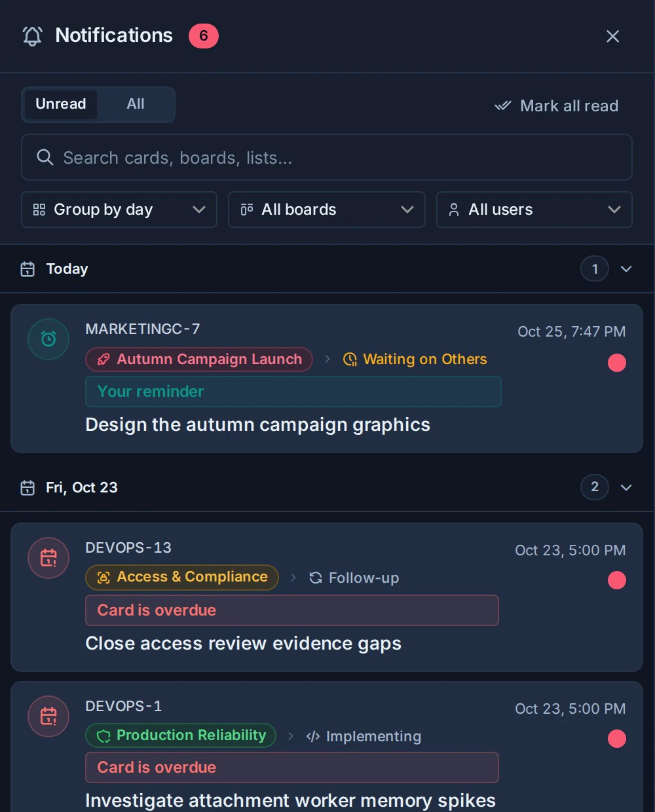
Task: Click the MARKETINGC-7 card ID
Action: click(x=143, y=329)
